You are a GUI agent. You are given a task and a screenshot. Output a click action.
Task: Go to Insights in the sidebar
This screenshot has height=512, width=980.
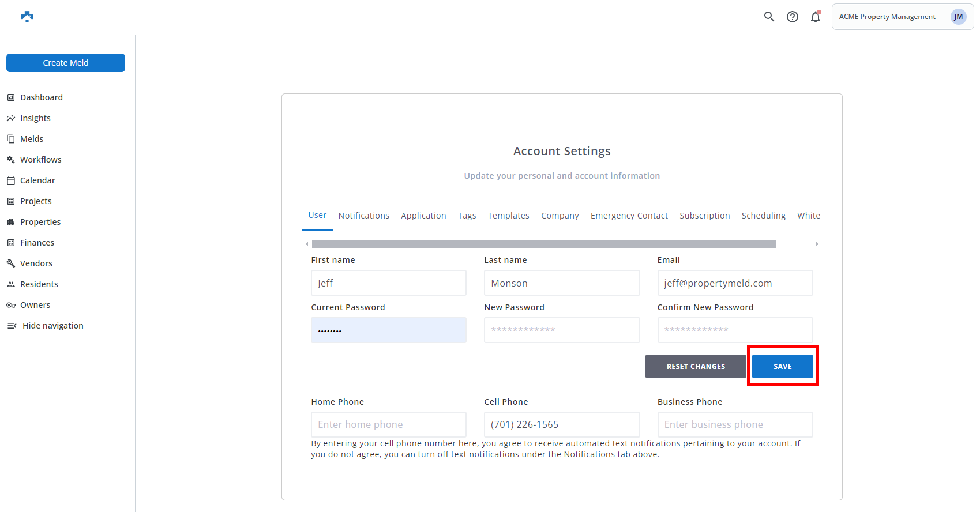pos(35,118)
